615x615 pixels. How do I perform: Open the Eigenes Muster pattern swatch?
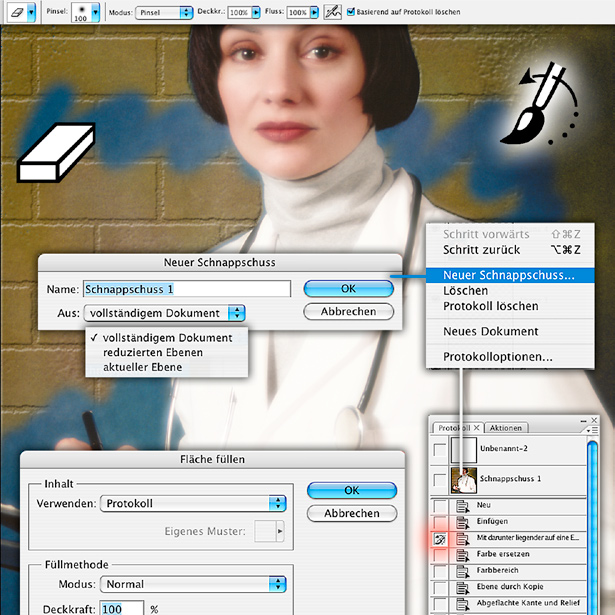pos(269,531)
